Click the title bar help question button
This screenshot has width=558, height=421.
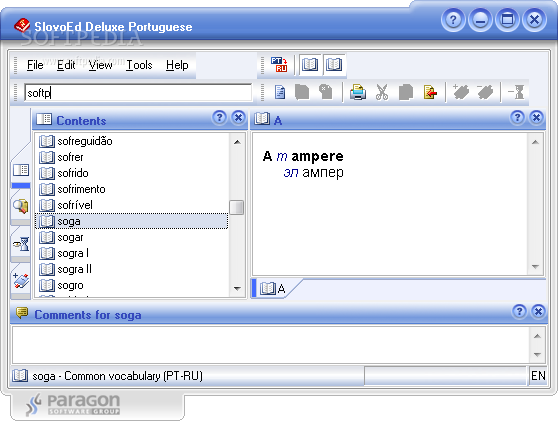click(x=453, y=20)
